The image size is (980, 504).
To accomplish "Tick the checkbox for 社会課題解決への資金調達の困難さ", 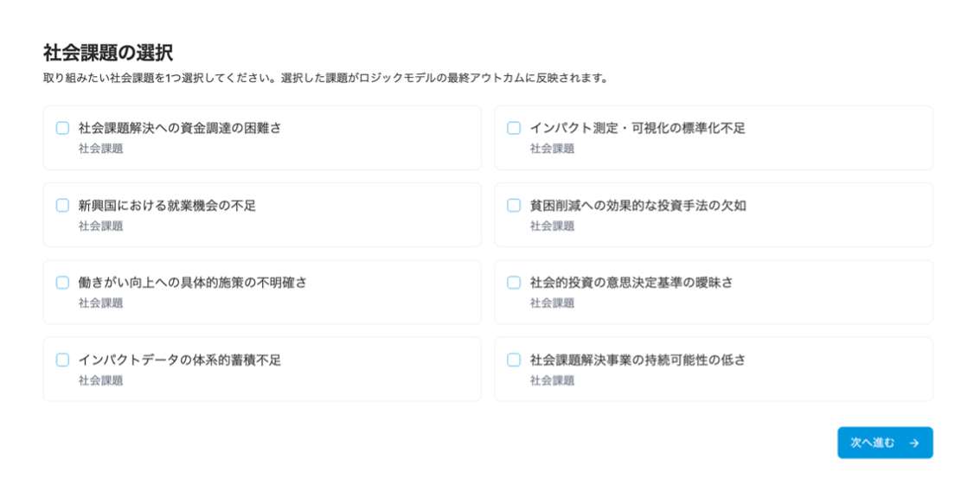I will click(x=62, y=128).
